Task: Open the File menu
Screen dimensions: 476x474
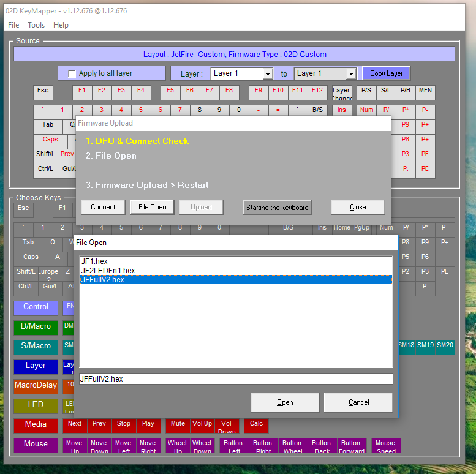Action: pyautogui.click(x=13, y=25)
